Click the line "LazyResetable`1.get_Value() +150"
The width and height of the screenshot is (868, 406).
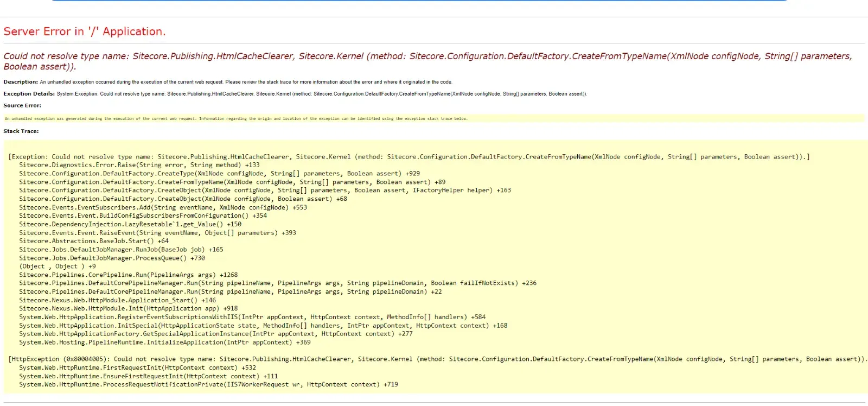pyautogui.click(x=130, y=224)
